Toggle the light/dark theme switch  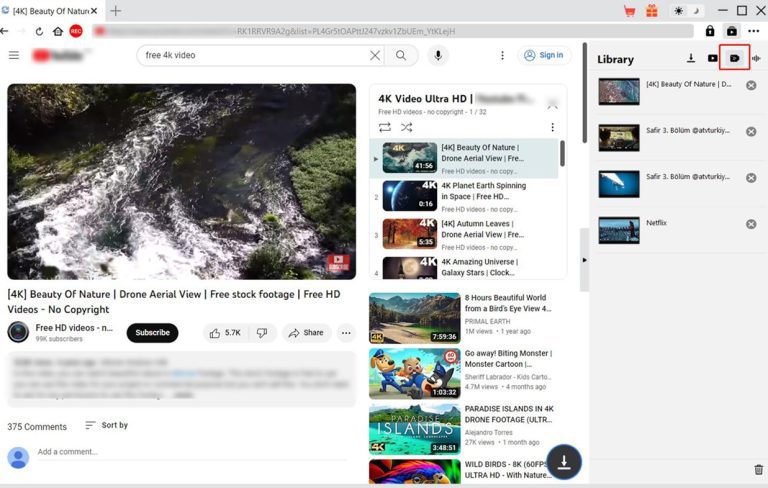coord(686,11)
